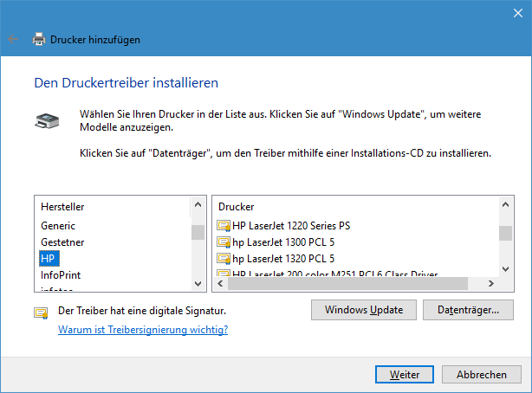Choose HP LaserJet 1220 Series PS
This screenshot has width=532, height=393.
(291, 226)
